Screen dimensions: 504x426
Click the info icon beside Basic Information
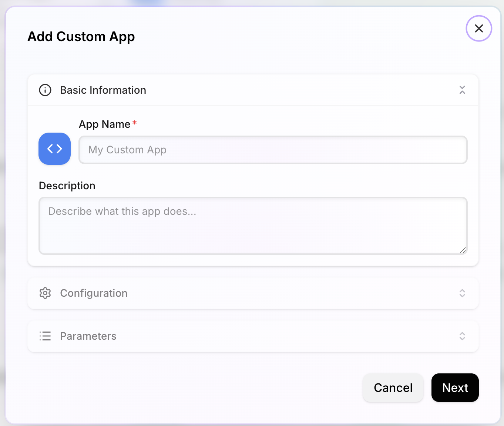coord(45,90)
